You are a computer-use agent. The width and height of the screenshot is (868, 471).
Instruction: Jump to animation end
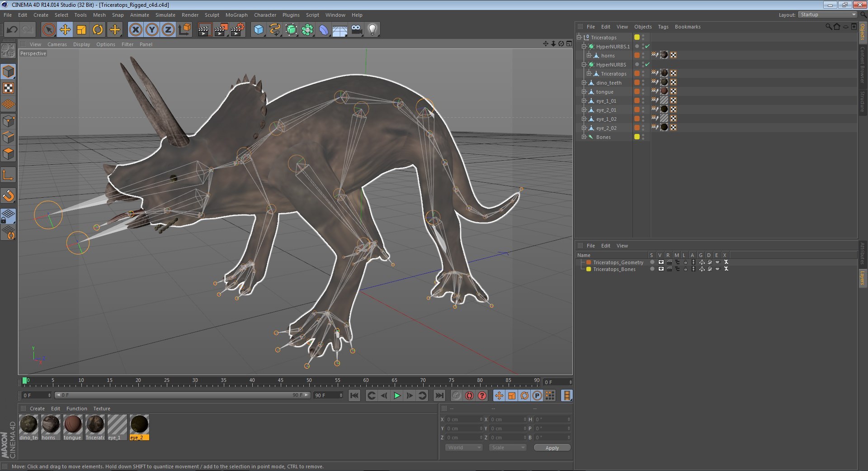point(439,395)
